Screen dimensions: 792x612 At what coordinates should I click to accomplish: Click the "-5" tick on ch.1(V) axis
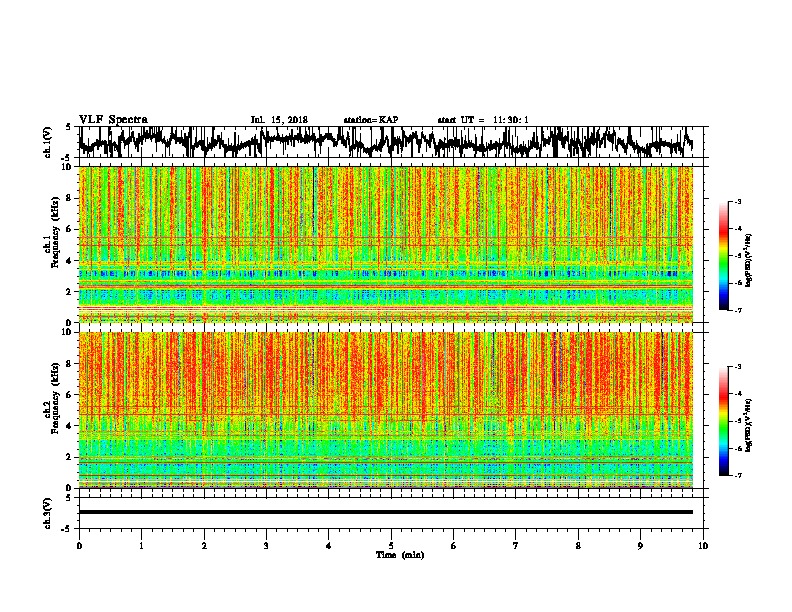pos(66,158)
